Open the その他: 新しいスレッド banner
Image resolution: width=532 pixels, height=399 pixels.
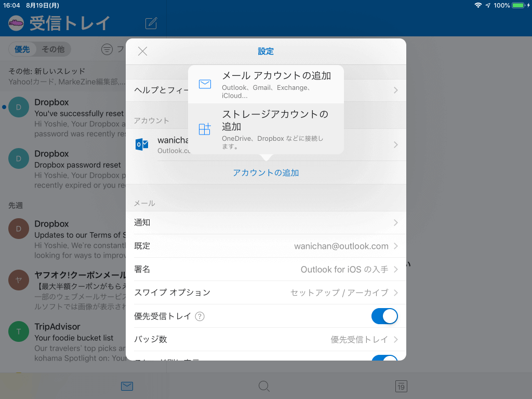(63, 76)
